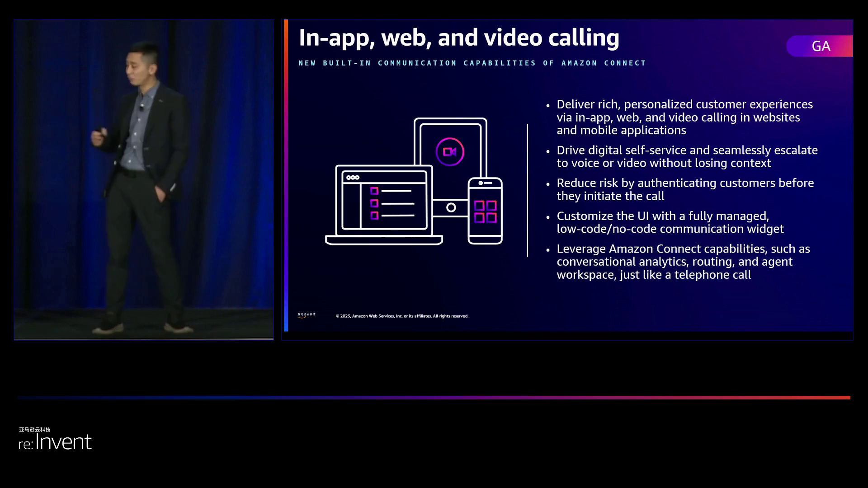Click the speaker video thumbnail

click(143, 179)
